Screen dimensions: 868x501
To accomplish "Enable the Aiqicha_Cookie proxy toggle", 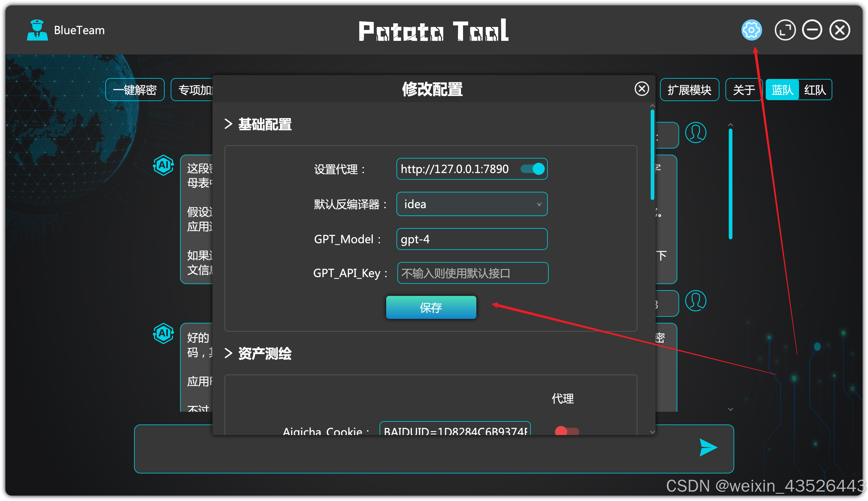I will click(x=567, y=431).
